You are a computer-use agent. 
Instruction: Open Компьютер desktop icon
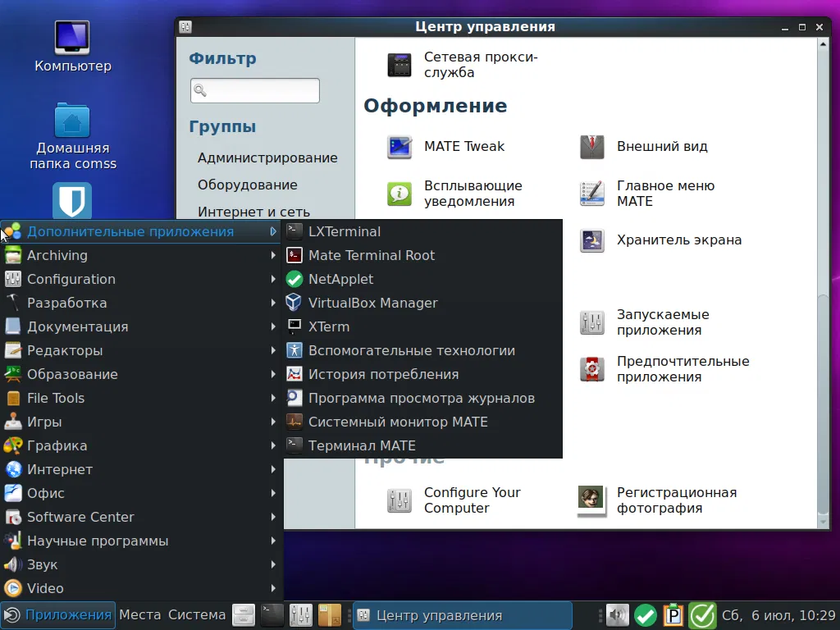click(x=73, y=47)
